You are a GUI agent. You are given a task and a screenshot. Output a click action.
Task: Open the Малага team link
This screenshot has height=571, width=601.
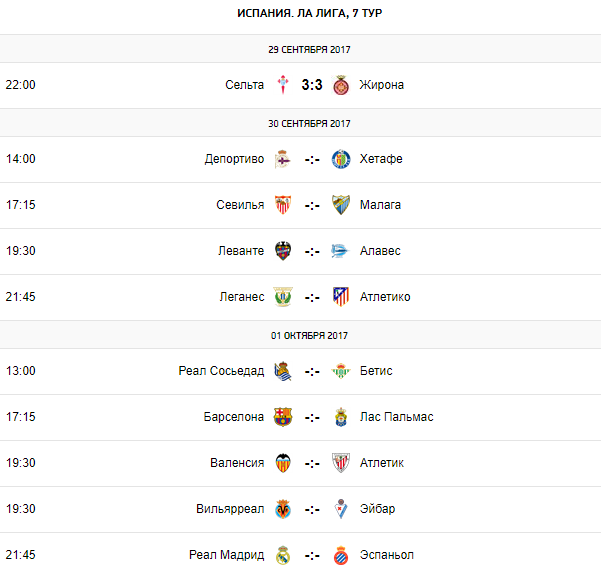[x=380, y=205]
